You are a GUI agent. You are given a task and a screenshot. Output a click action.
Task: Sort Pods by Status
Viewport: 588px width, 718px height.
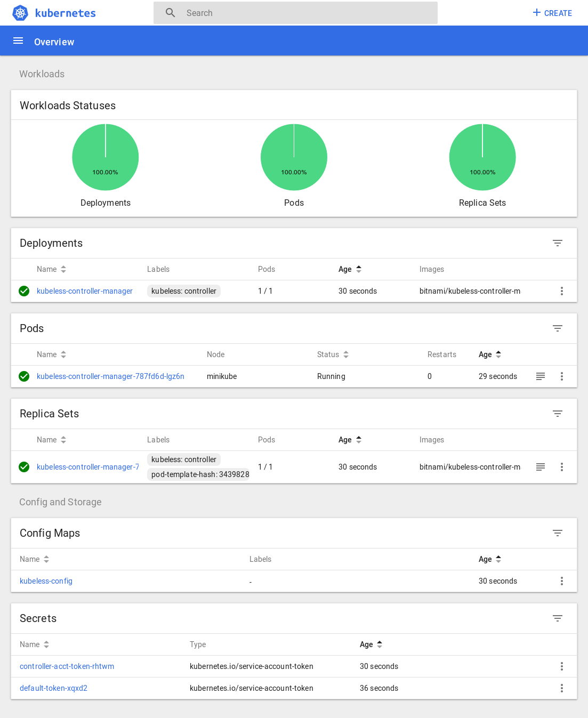pos(333,354)
